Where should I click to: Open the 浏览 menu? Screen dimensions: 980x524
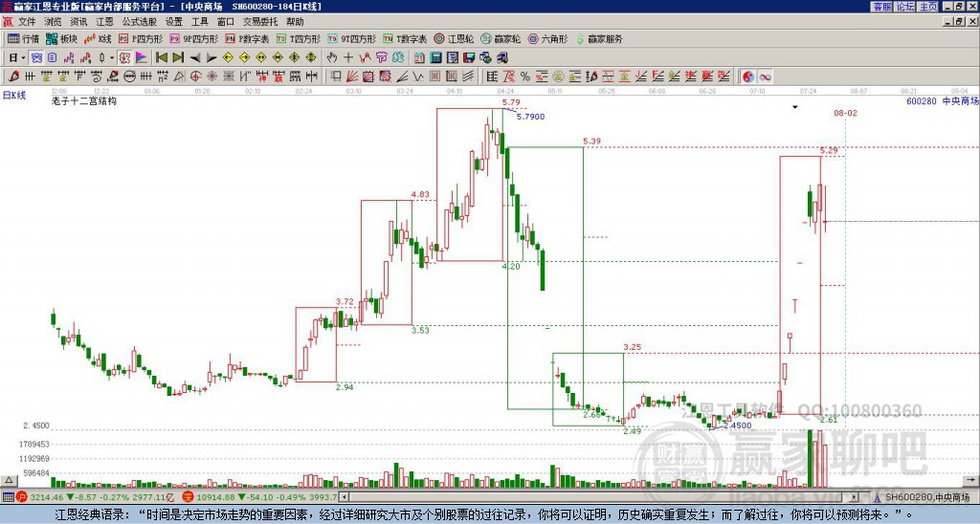pyautogui.click(x=54, y=22)
